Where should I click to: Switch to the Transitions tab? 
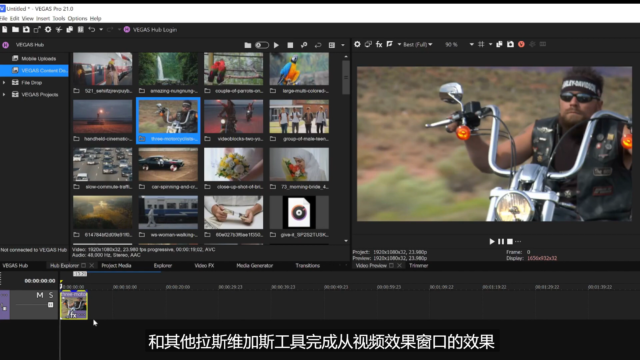tap(308, 266)
